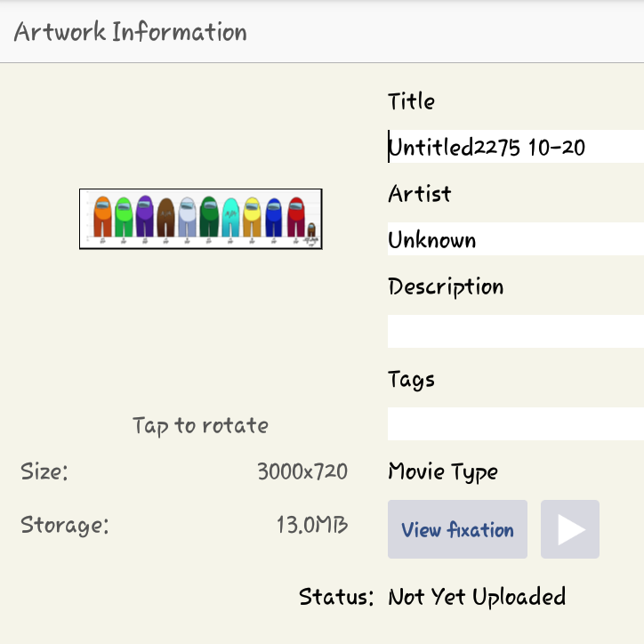The width and height of the screenshot is (644, 644).
Task: Click the Artwork Information header title
Action: pyautogui.click(x=130, y=32)
